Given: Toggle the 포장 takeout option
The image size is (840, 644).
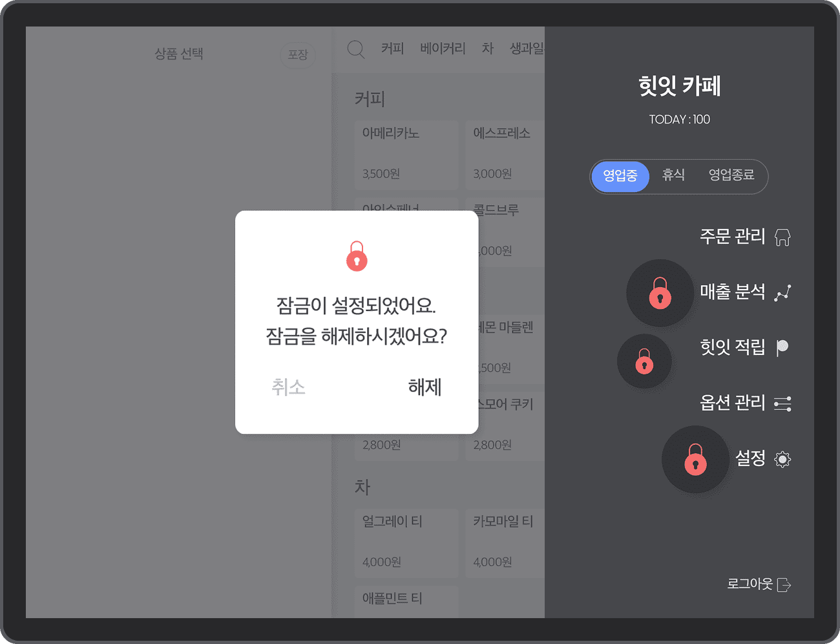Looking at the screenshot, I should click(298, 55).
